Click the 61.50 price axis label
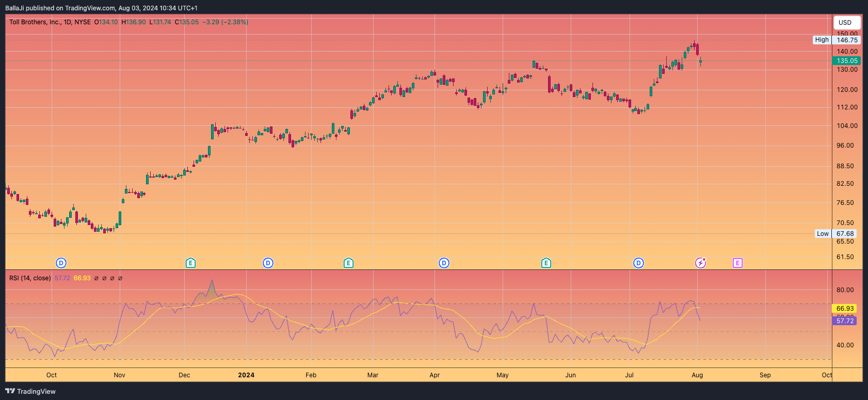Screen dimensions: 868x400 [845, 257]
